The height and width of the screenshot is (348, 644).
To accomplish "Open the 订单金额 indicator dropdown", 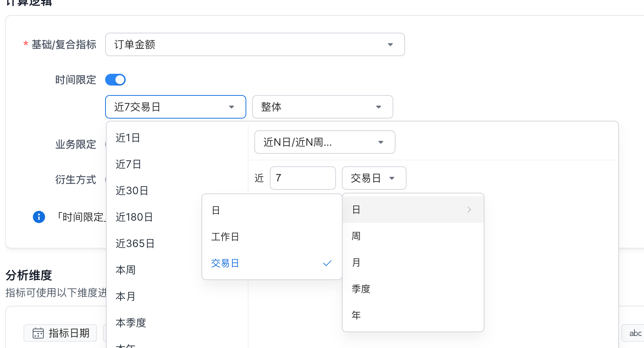I will [255, 44].
